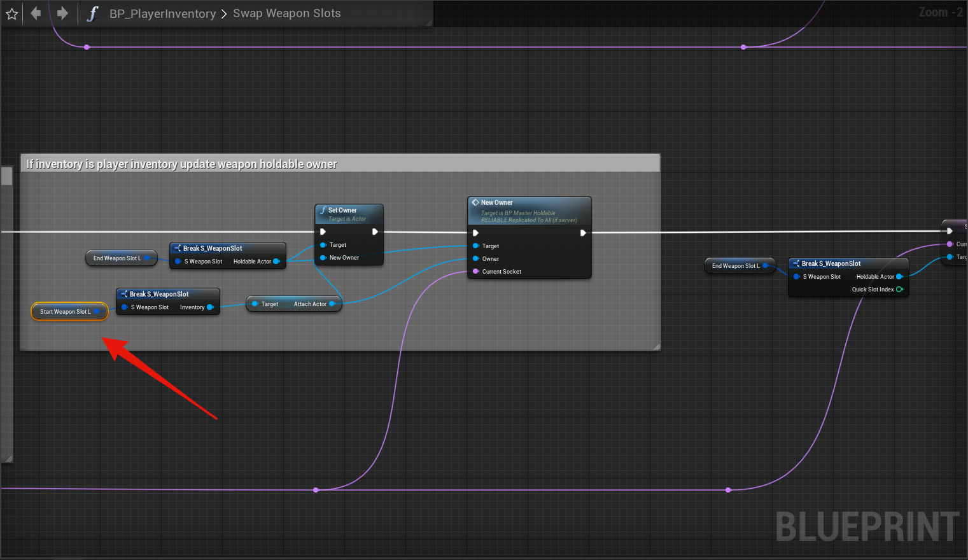
Task: Click the Owner input pin on New Owner node
Action: [476, 259]
